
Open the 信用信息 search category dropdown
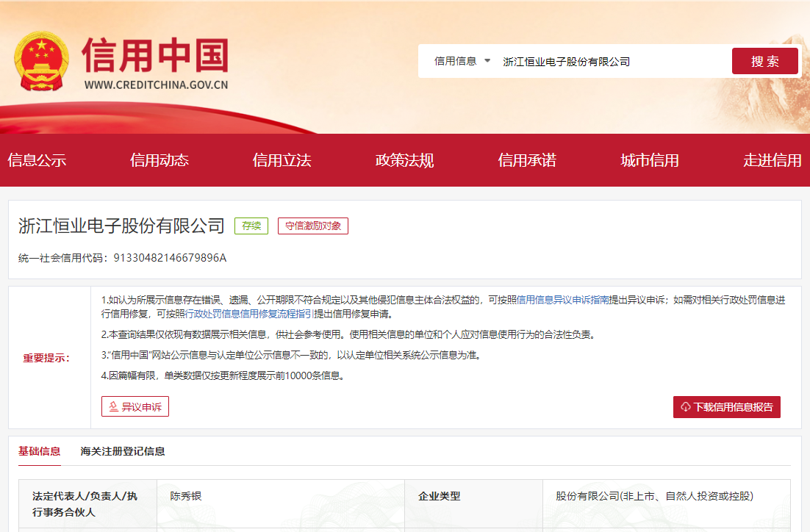pos(462,61)
